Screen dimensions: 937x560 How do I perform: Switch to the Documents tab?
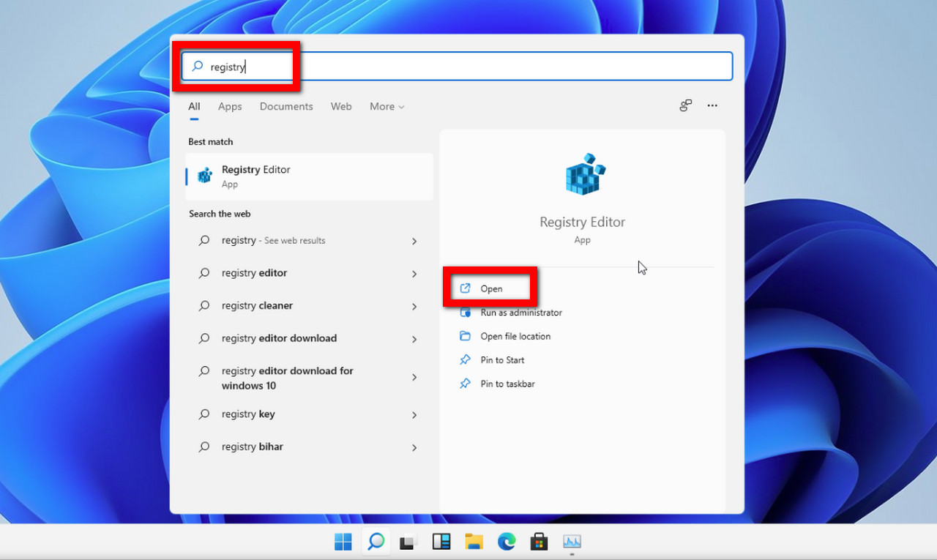coord(286,107)
